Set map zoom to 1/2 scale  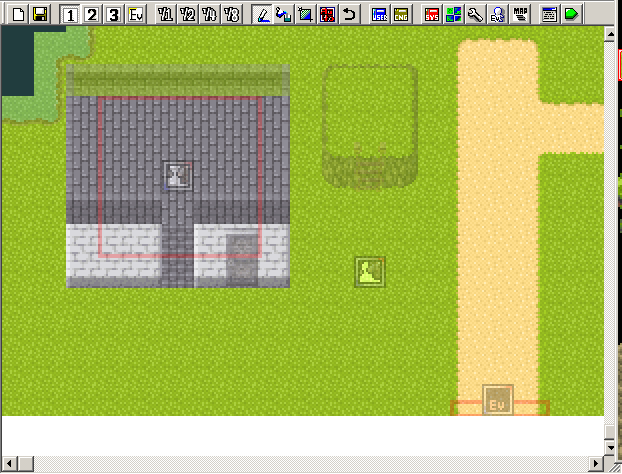[188, 14]
